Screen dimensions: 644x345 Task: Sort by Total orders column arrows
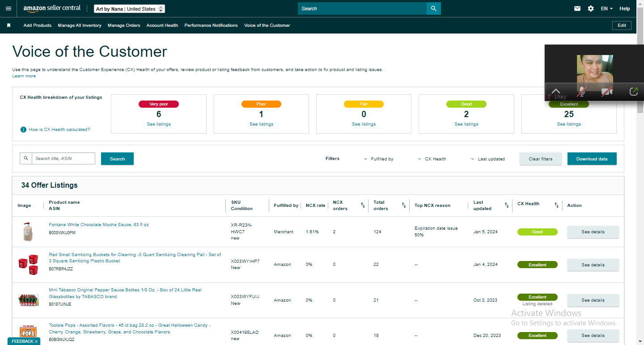point(404,205)
